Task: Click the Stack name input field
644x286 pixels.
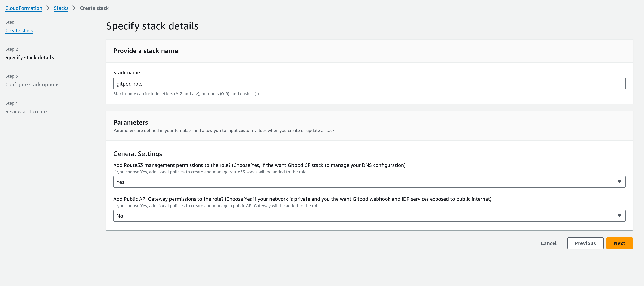Action: [x=369, y=84]
